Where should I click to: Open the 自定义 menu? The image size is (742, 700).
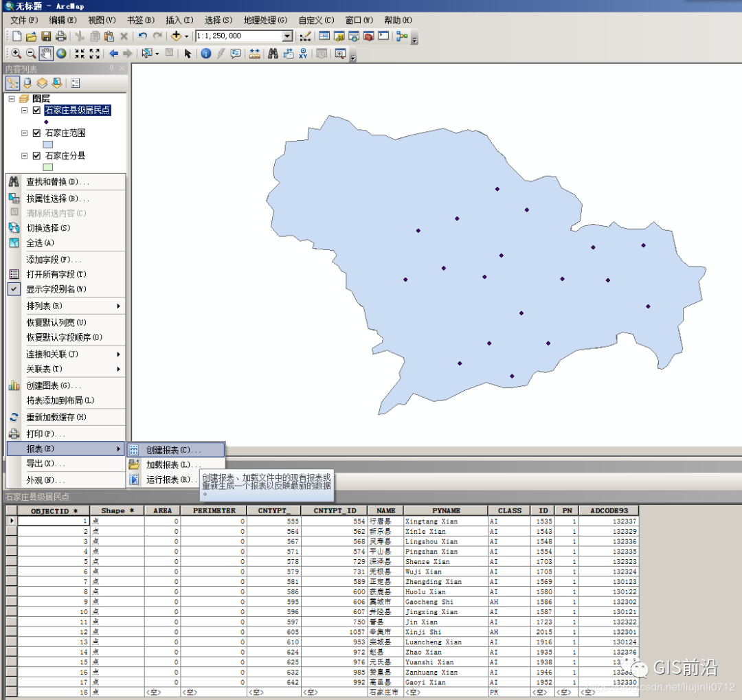click(316, 20)
